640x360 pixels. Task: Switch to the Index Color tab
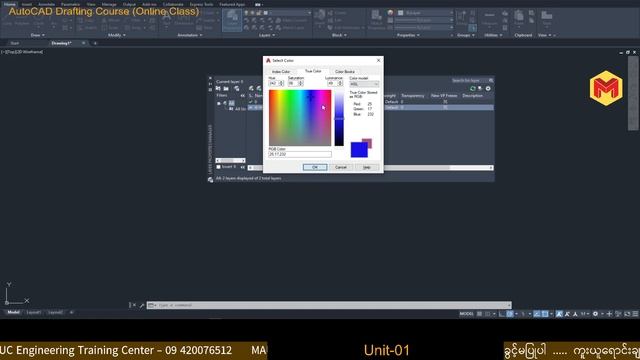(x=281, y=71)
